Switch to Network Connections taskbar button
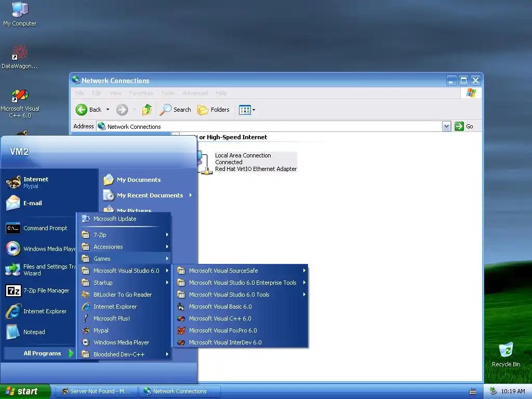Viewport: 532px width, 399px height. coord(180,391)
